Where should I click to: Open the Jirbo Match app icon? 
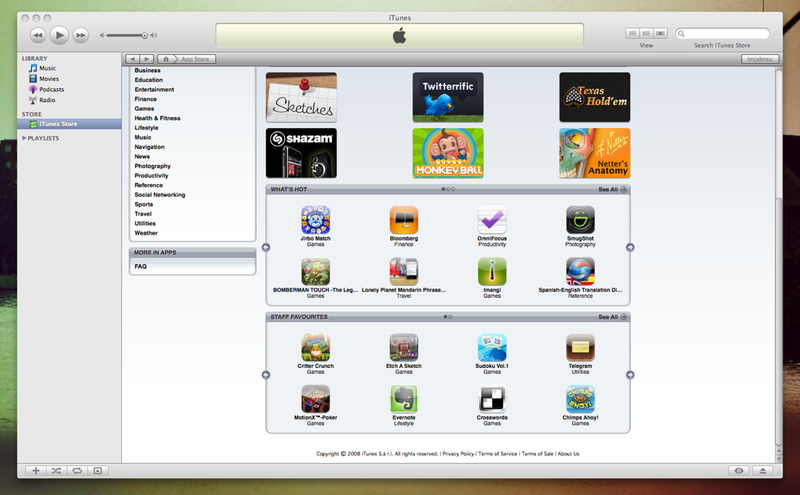315,220
